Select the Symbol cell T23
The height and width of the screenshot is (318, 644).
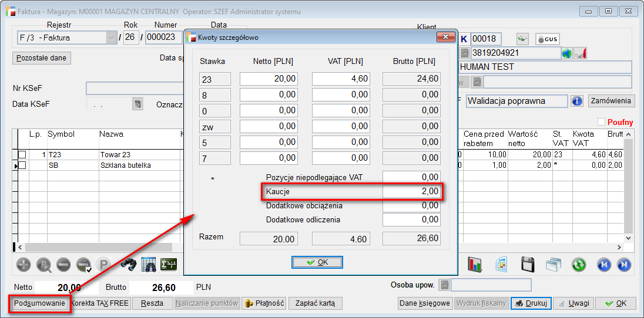click(x=72, y=155)
